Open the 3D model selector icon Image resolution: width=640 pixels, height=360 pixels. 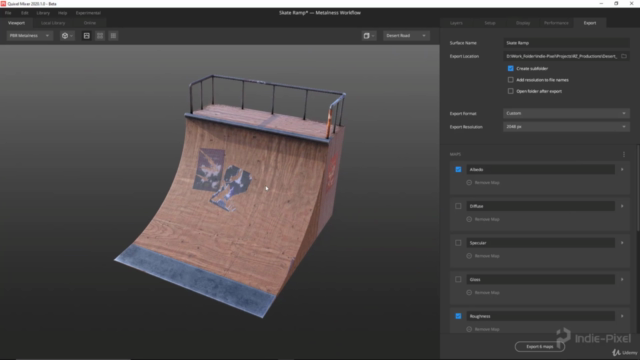tap(67, 36)
